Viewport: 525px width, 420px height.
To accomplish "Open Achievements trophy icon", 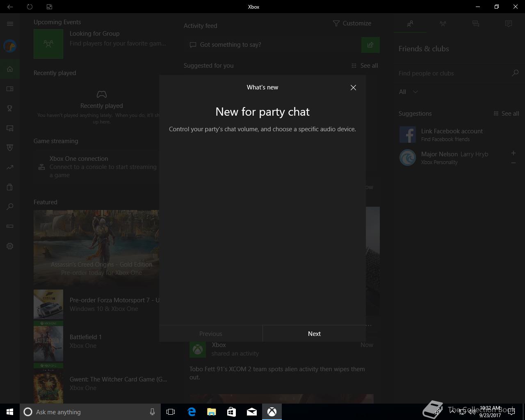I will tap(10, 108).
